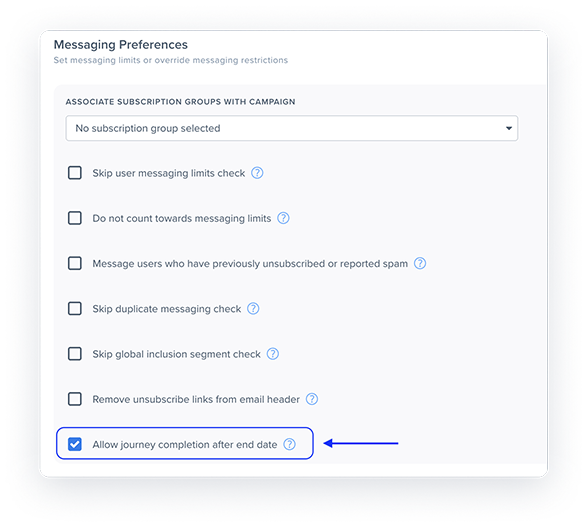Check Remove unsubscribe links from email header

(x=75, y=399)
